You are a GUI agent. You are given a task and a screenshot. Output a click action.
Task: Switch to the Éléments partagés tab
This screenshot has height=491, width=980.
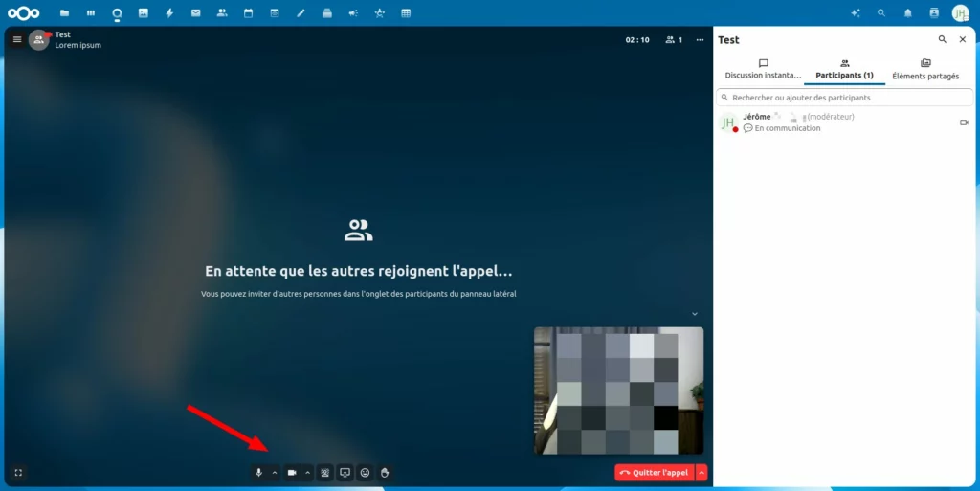click(x=924, y=69)
